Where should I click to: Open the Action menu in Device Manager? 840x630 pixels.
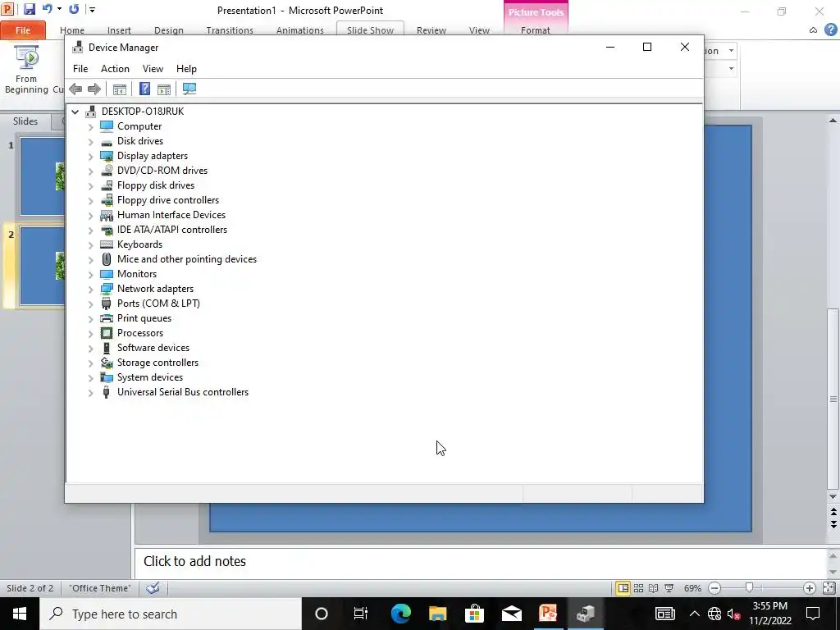pyautogui.click(x=115, y=69)
